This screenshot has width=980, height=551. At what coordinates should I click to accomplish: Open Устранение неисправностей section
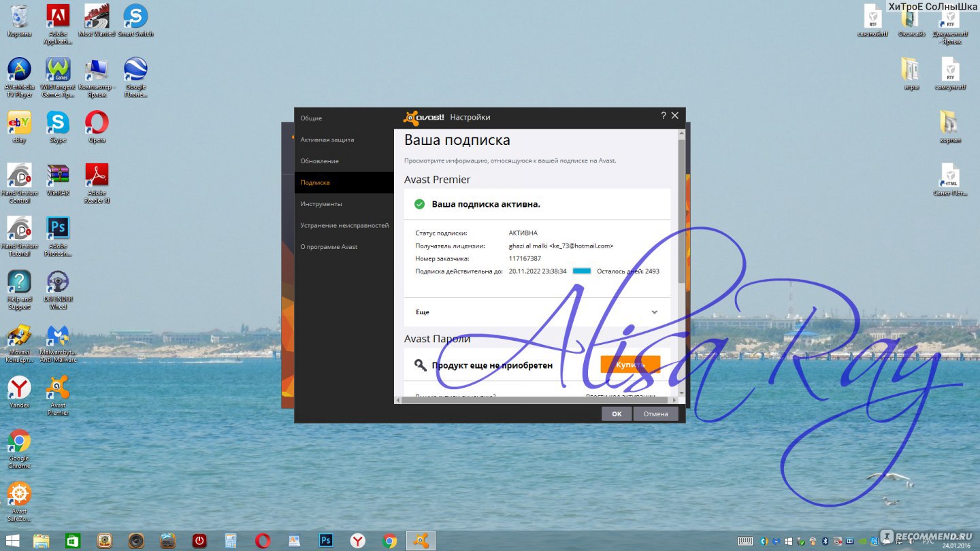pos(344,225)
